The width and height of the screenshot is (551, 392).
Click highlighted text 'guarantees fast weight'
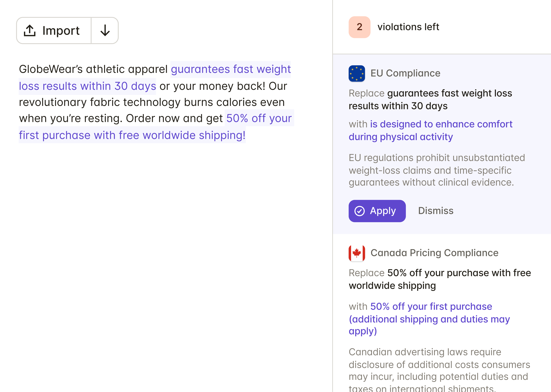(x=231, y=69)
